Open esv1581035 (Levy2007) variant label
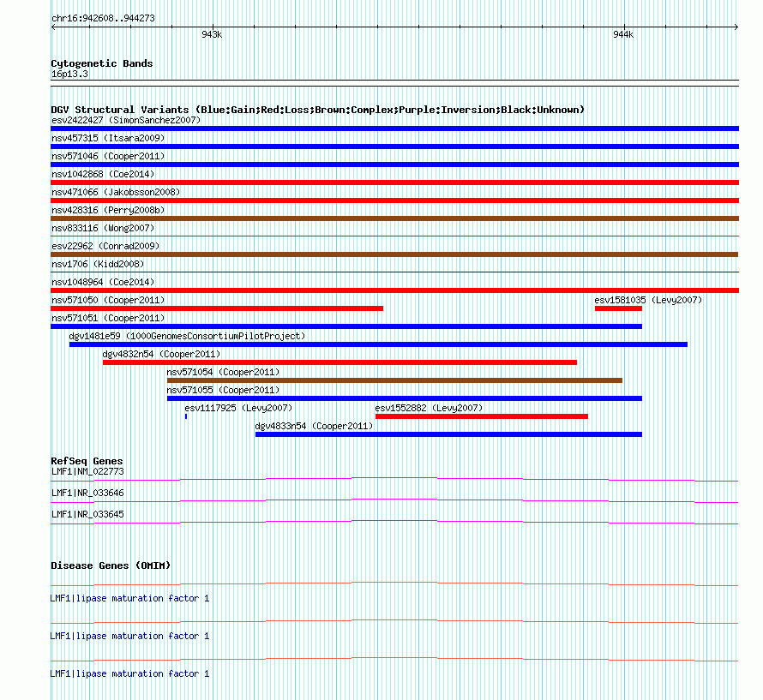 click(x=648, y=300)
